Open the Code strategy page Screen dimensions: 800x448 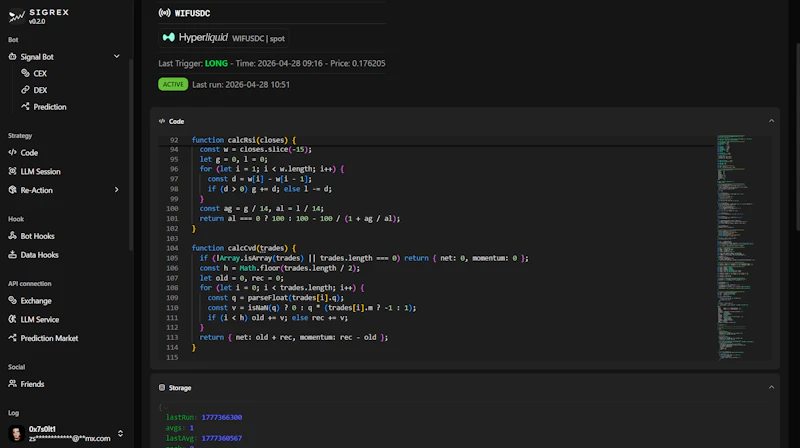[x=29, y=153]
